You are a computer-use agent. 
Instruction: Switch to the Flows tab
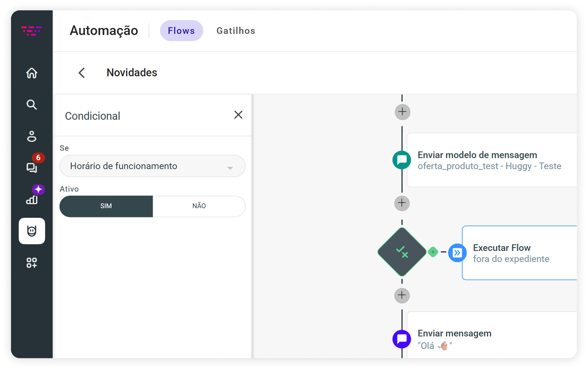click(x=181, y=31)
